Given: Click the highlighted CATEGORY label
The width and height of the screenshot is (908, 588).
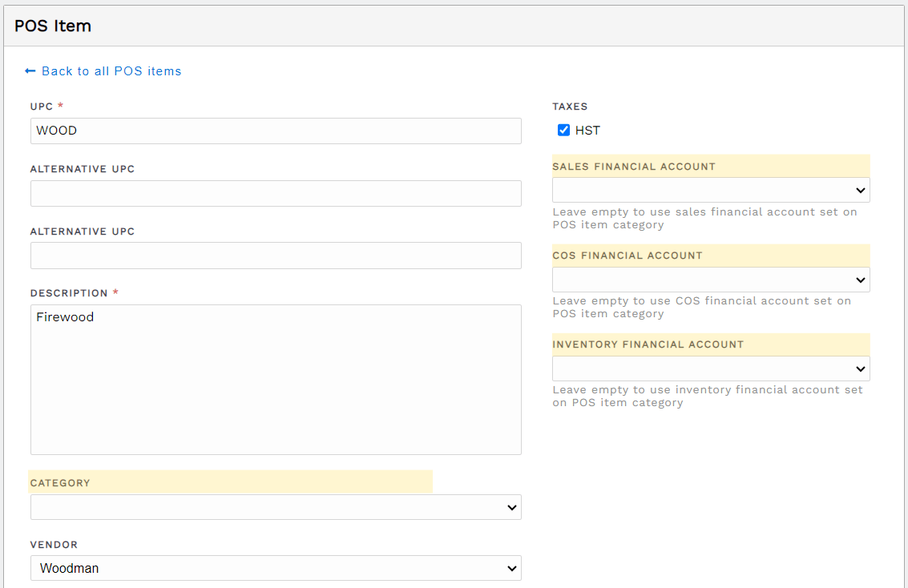Looking at the screenshot, I should coord(60,483).
